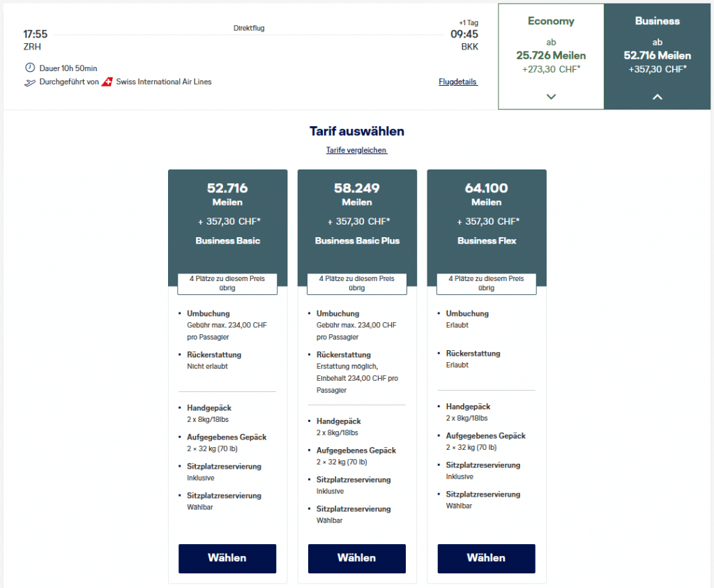Screen dimensions: 714x588
Task: Select the Business cabin tab heading
Action: [657, 21]
